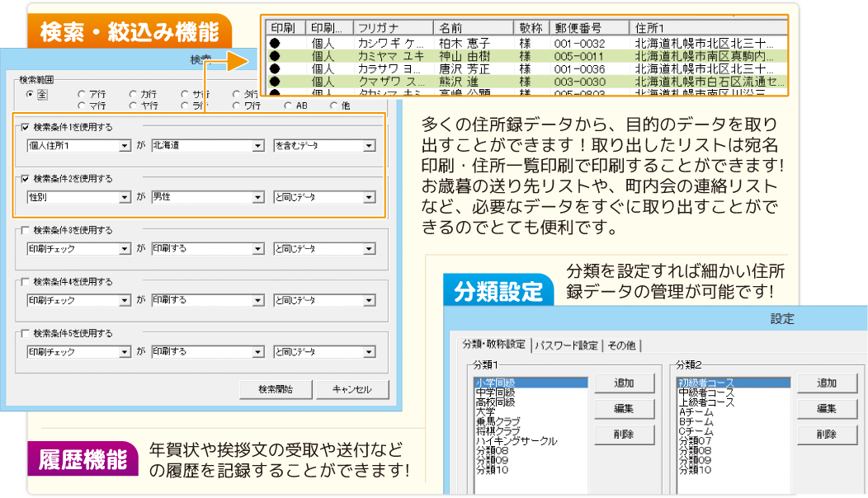Expand the 北海道 value dropdown
This screenshot has width=868, height=498.
coord(257,146)
